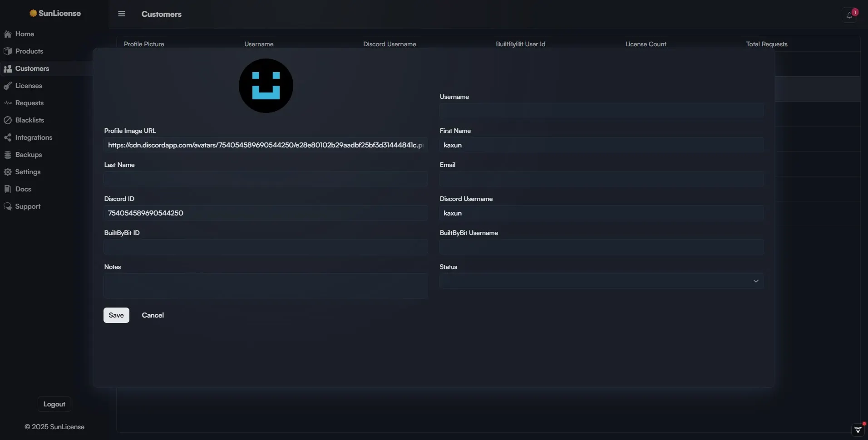The image size is (868, 440).
Task: Open the Status dropdown
Action: coord(602,281)
